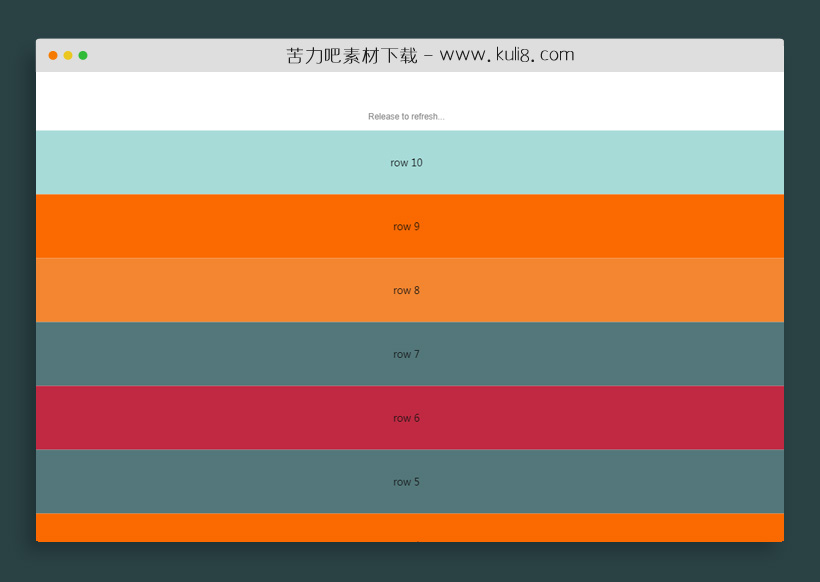Click the dark gray band of row 7
The width and height of the screenshot is (820, 582).
pos(200,354)
